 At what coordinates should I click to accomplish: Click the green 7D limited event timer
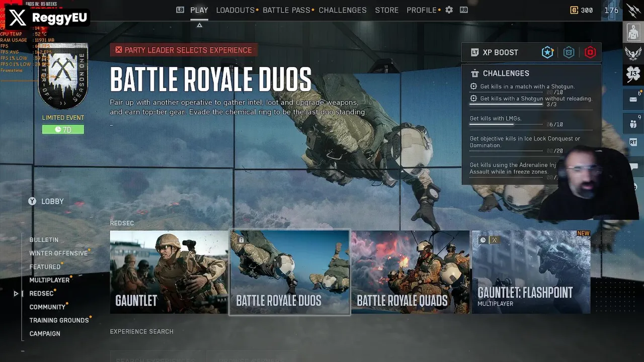63,130
